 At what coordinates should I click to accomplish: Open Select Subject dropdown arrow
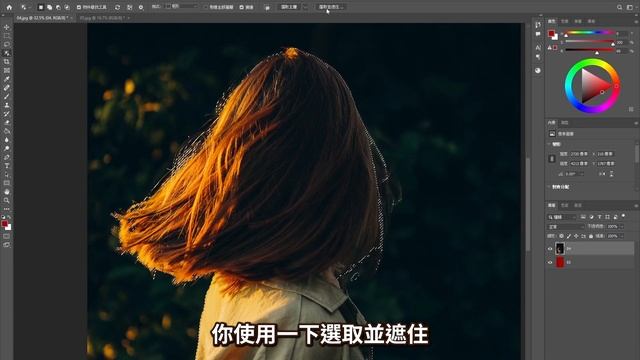point(305,7)
